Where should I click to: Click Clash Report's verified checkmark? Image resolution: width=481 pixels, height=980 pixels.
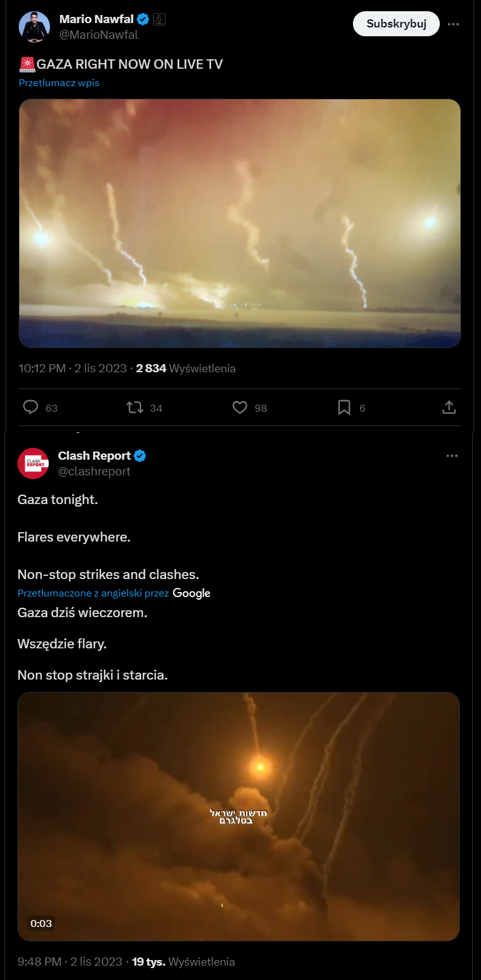[x=140, y=456]
